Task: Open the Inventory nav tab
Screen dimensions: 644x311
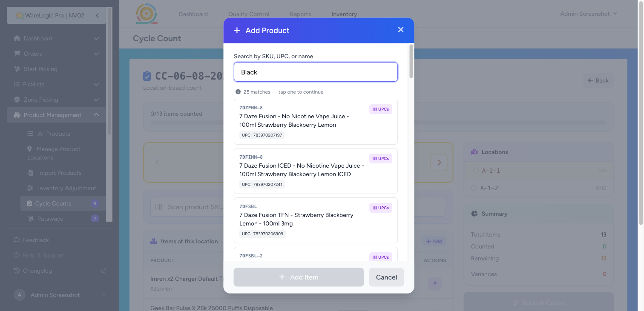Action: point(344,14)
